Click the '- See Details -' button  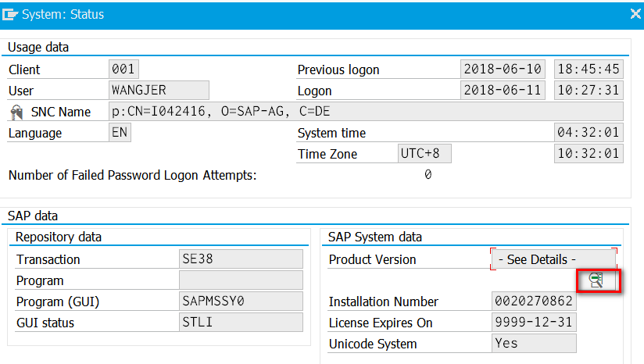tap(553, 259)
